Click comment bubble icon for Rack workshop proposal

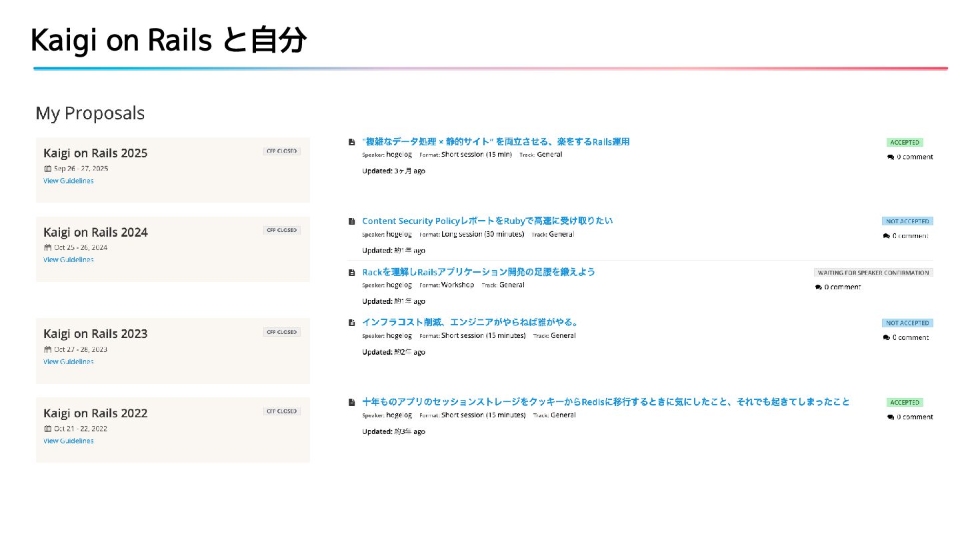click(819, 287)
